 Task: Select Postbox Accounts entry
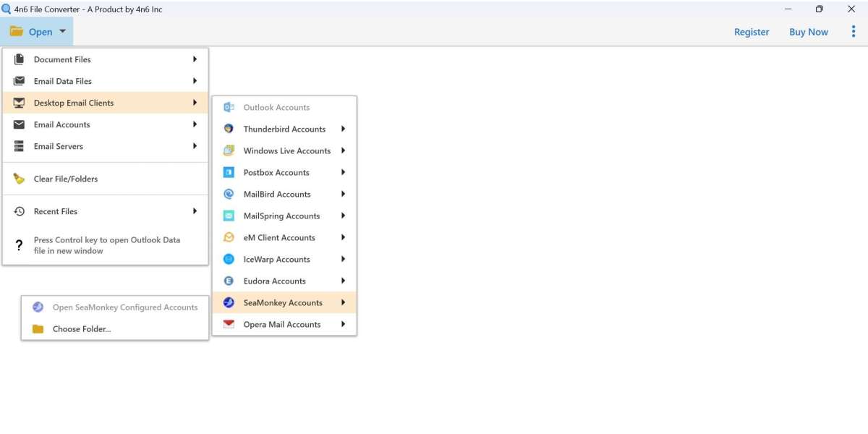[284, 172]
